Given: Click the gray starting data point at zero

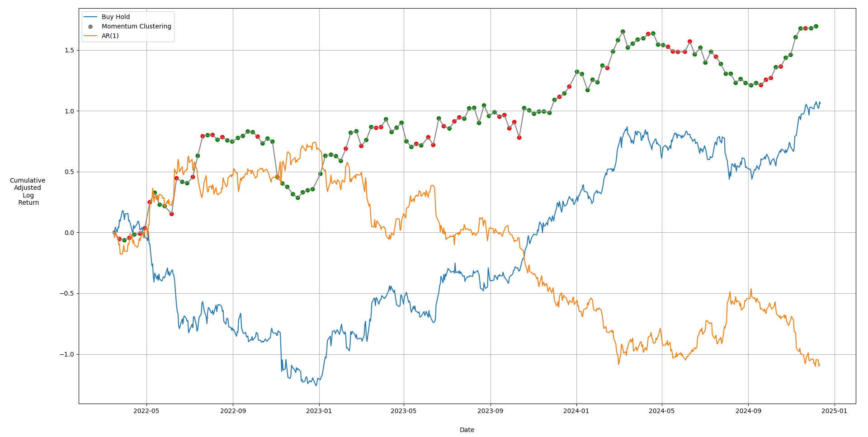Looking at the screenshot, I should [x=114, y=232].
